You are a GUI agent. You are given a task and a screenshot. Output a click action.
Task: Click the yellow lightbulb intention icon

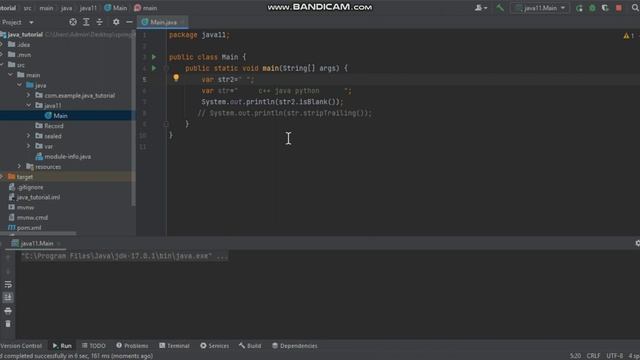[176, 78]
